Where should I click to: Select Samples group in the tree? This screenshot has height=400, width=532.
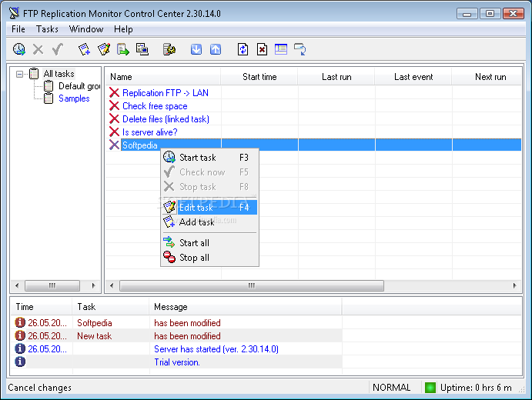point(74,98)
